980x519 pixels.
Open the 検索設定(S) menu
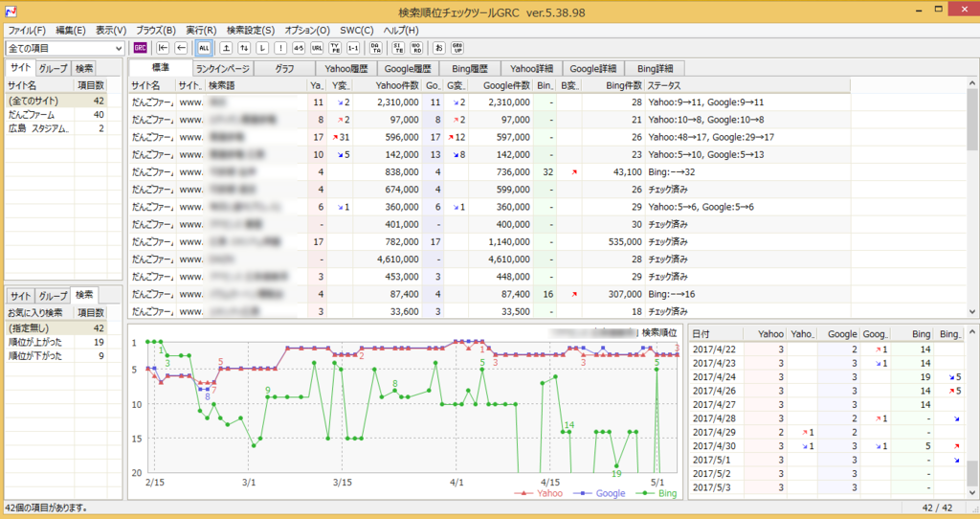pos(251,30)
